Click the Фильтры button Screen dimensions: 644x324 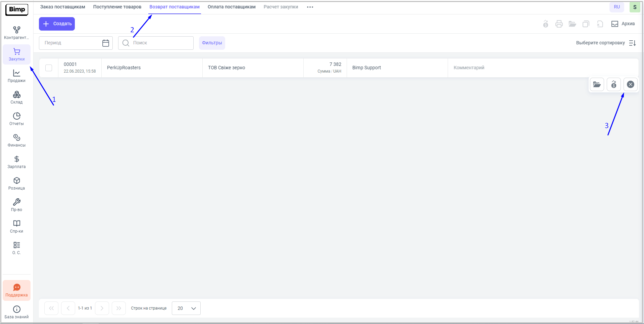point(212,43)
